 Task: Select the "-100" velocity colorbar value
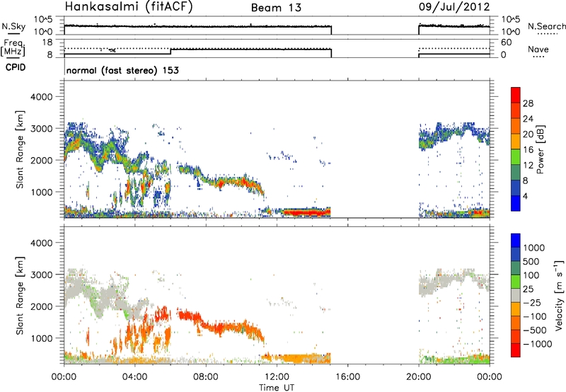click(x=534, y=316)
